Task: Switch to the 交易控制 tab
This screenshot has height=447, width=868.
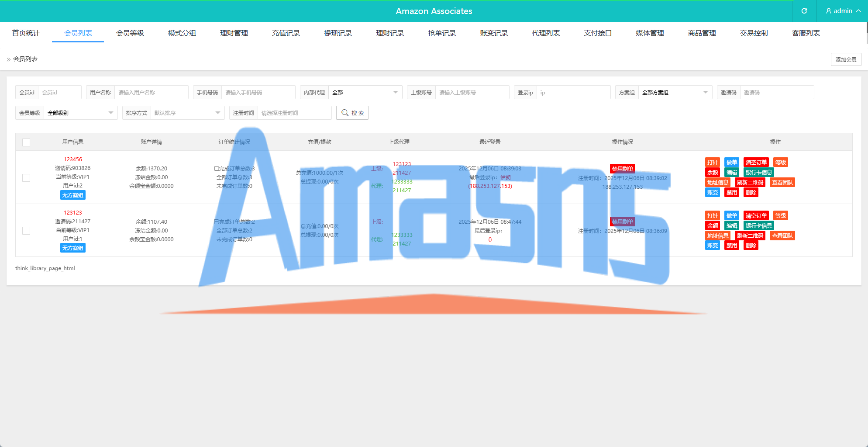Action: pyautogui.click(x=754, y=33)
